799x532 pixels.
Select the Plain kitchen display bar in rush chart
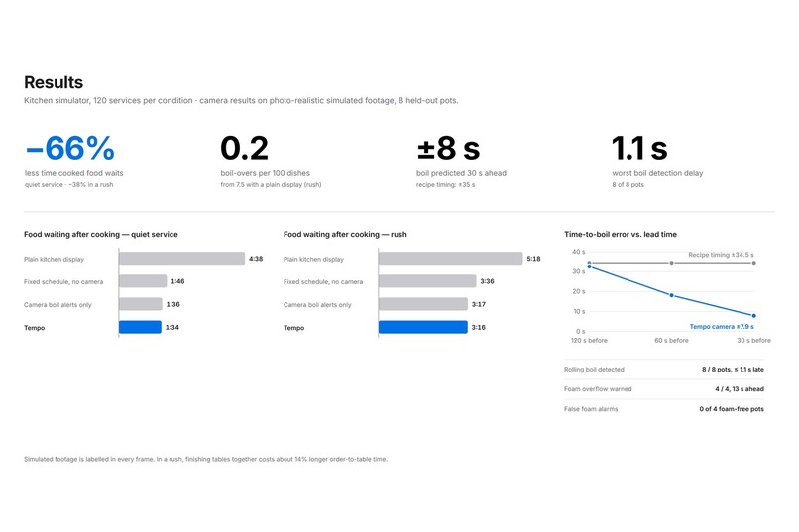pos(450,259)
